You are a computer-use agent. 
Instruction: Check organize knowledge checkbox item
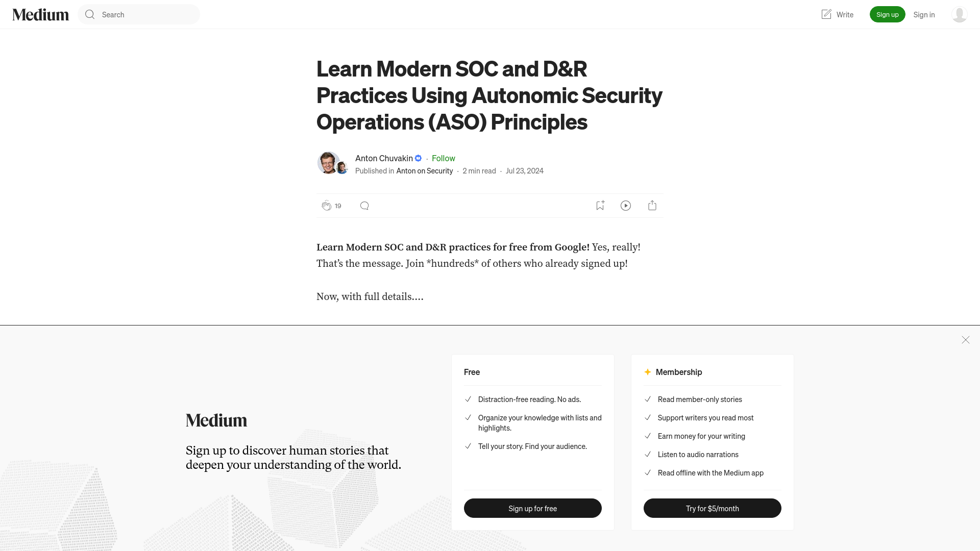coord(468,417)
